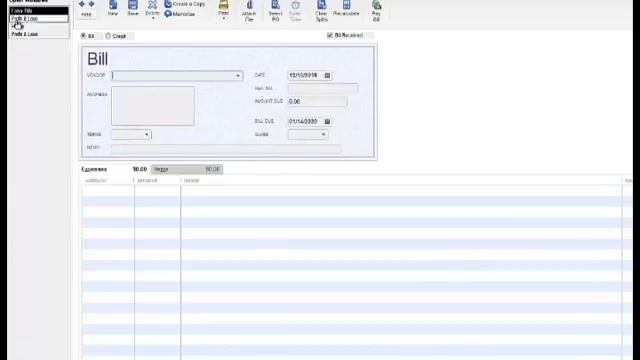This screenshot has height=360, width=640.
Task: Toggle the Bill Received checkbox
Action: point(330,36)
